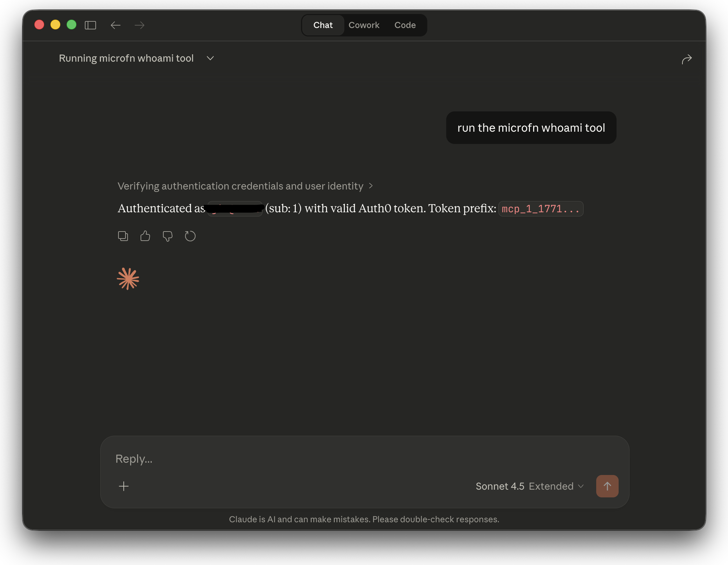The height and width of the screenshot is (565, 728).
Task: Share the conversation with the arrow icon
Action: point(687,59)
